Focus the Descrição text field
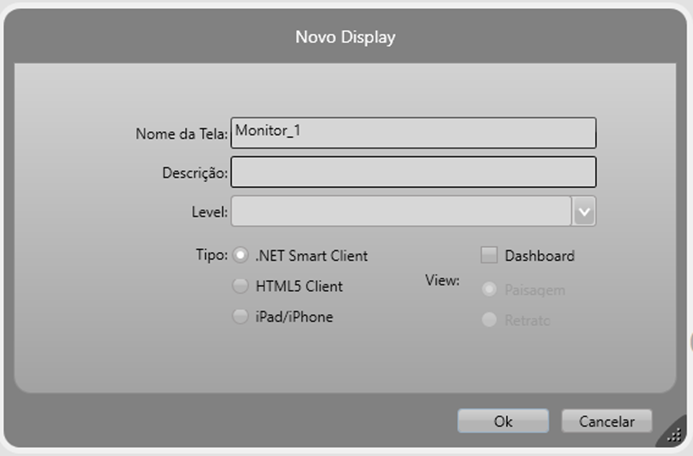Viewport: 693px width, 456px height. click(413, 172)
